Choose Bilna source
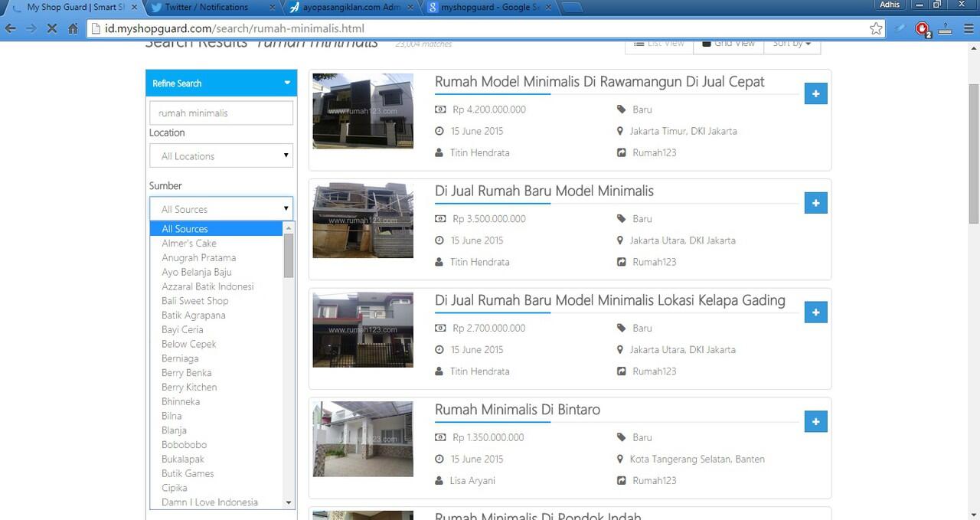Image resolution: width=980 pixels, height=520 pixels. [217, 416]
